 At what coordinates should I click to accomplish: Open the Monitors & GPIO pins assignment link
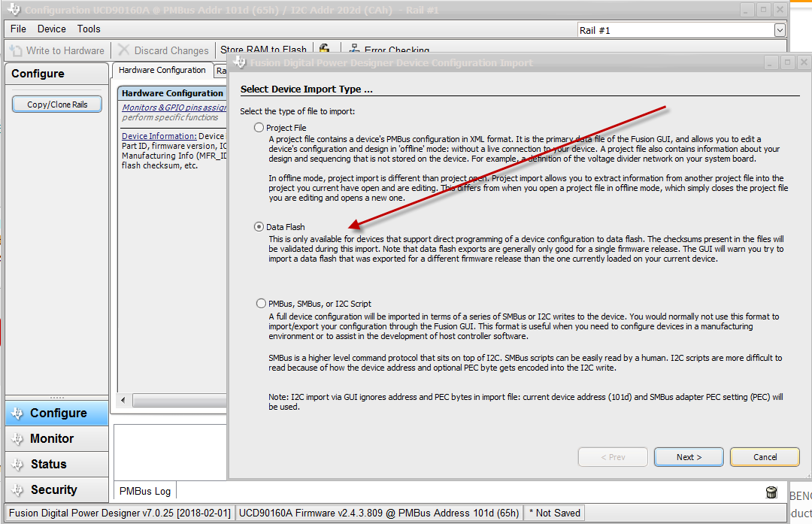174,108
